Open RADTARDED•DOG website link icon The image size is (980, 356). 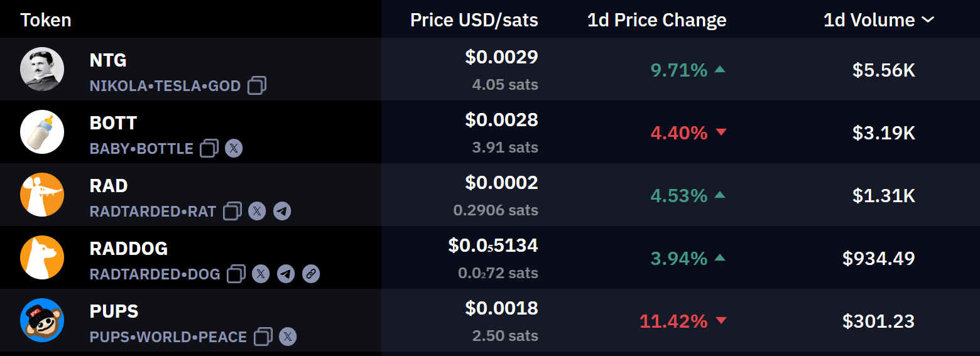pos(311,274)
